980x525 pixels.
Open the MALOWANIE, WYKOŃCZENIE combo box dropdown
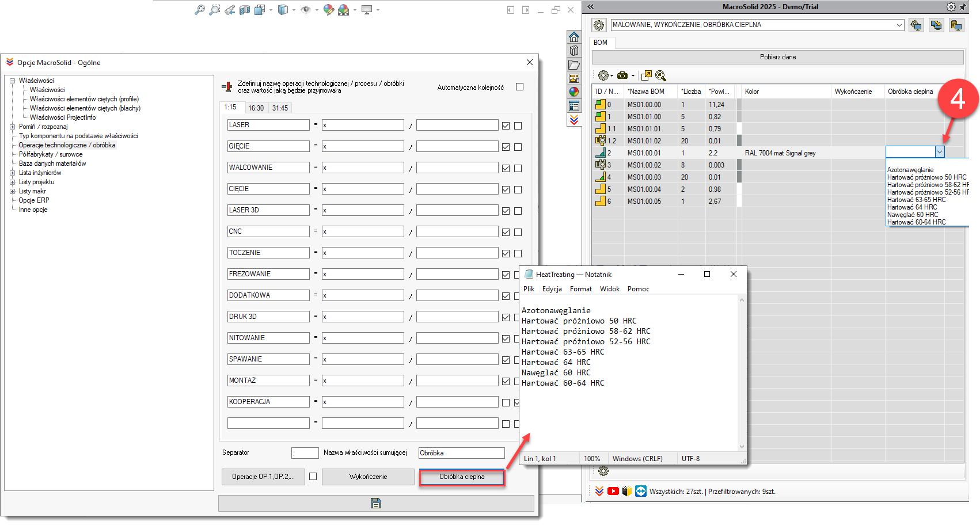click(899, 25)
